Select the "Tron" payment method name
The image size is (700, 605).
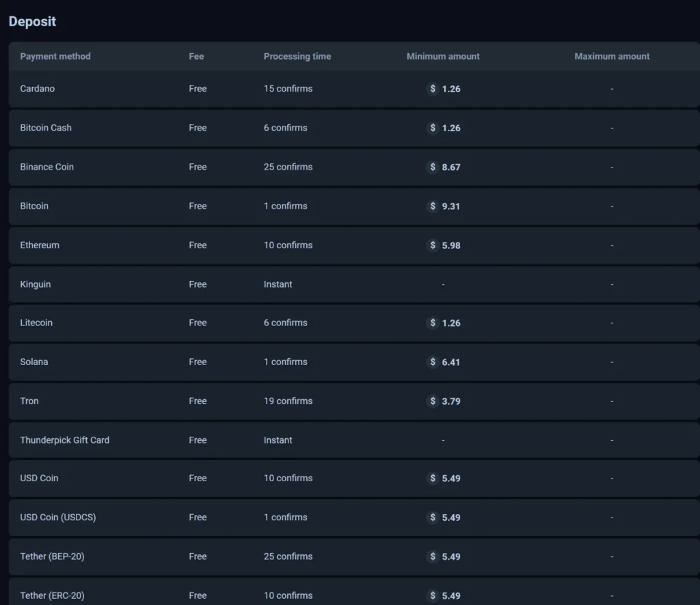pos(29,401)
